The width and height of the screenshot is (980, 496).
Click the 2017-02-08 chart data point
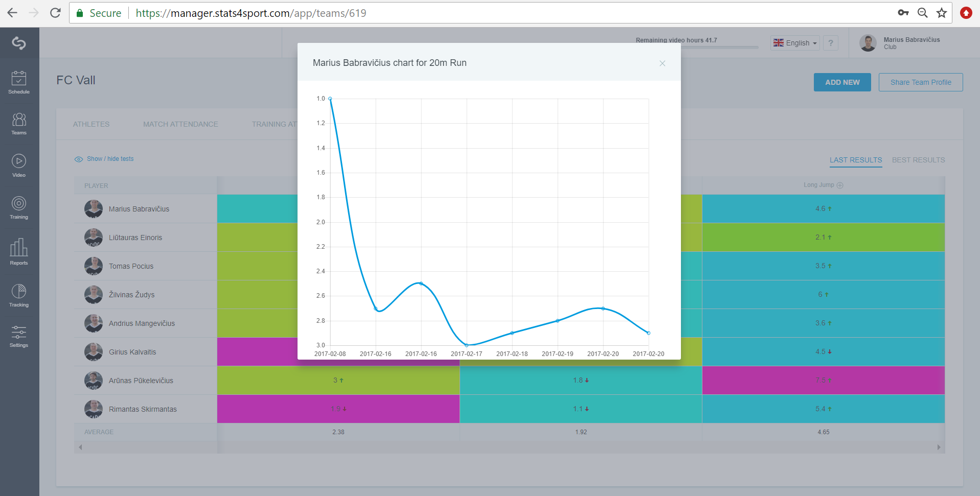coord(330,99)
